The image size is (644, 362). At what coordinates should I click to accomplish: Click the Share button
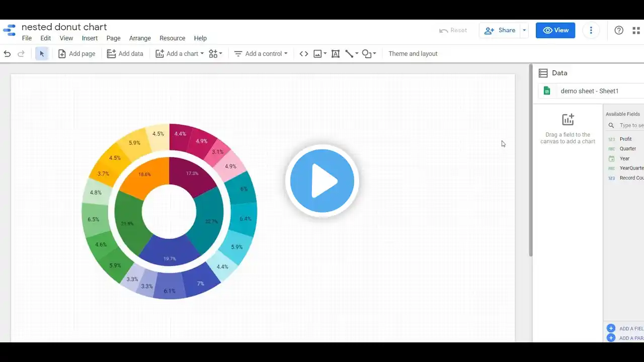[500, 30]
